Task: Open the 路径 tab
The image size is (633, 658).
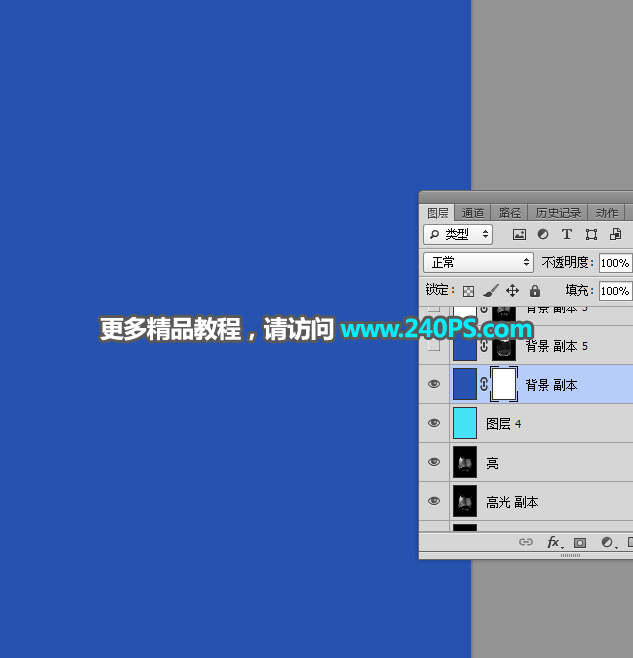Action: [510, 213]
